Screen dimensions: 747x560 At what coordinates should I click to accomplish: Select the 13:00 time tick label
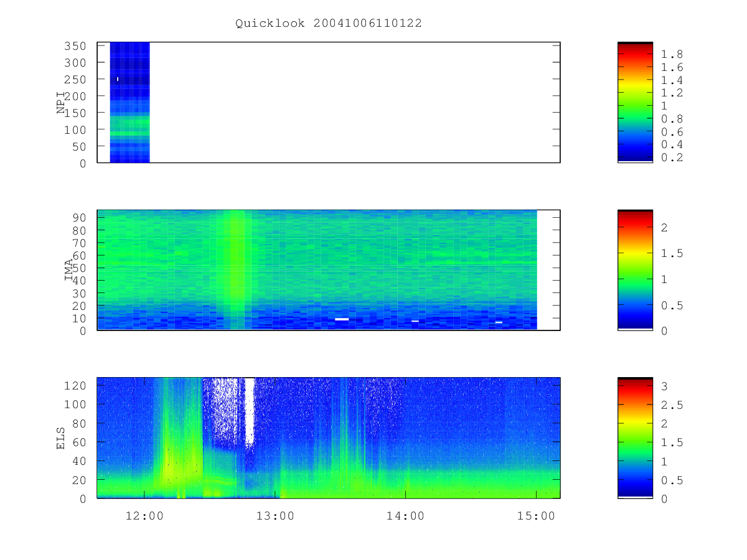pos(275,516)
